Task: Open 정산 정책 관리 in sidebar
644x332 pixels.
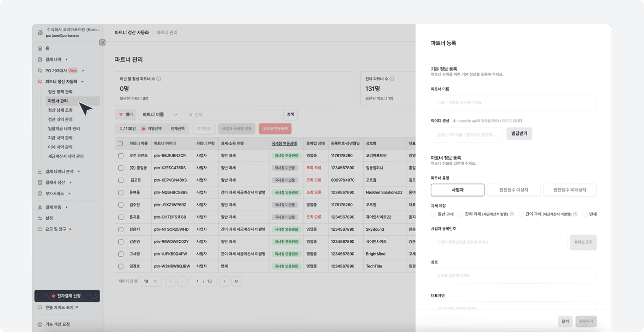Action: pos(60,92)
